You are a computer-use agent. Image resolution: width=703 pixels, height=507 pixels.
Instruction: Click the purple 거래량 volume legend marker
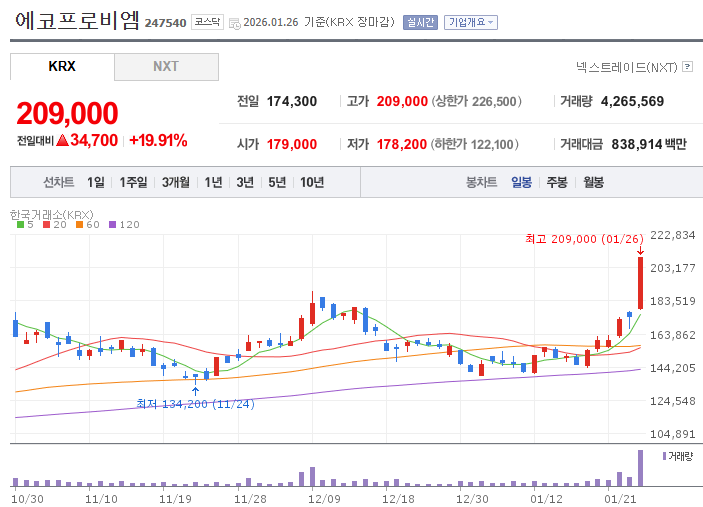click(x=664, y=456)
